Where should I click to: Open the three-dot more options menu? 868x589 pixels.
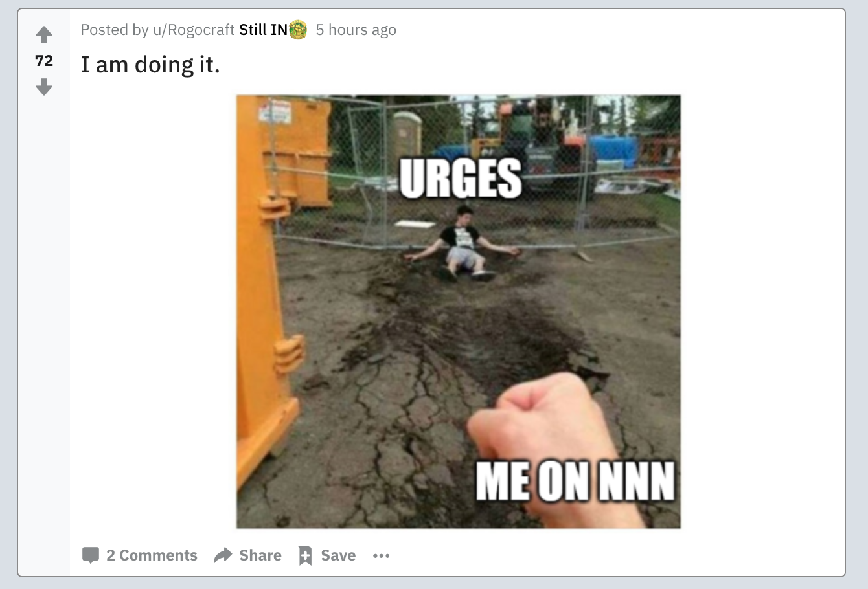click(382, 555)
